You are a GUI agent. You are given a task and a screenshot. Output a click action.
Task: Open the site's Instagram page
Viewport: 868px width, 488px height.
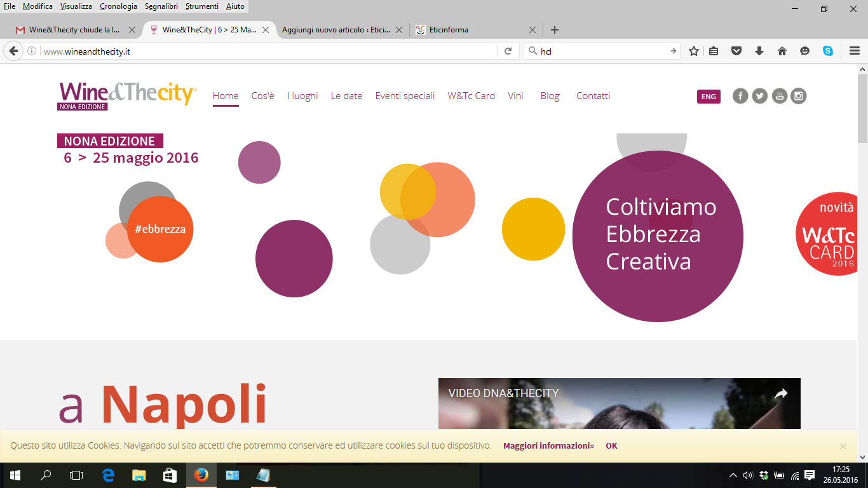click(x=799, y=96)
